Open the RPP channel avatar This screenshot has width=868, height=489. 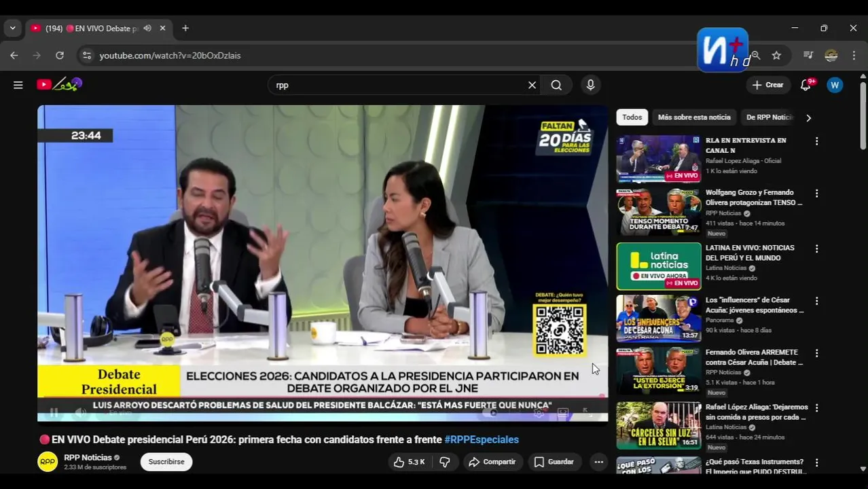click(x=48, y=462)
